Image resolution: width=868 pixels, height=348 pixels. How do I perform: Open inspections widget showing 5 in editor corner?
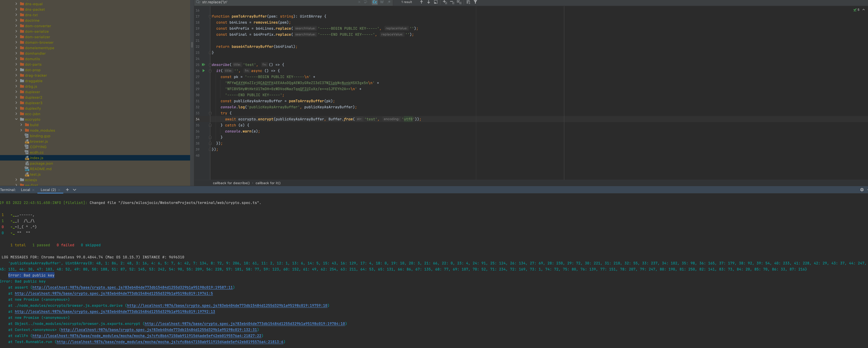click(x=857, y=10)
